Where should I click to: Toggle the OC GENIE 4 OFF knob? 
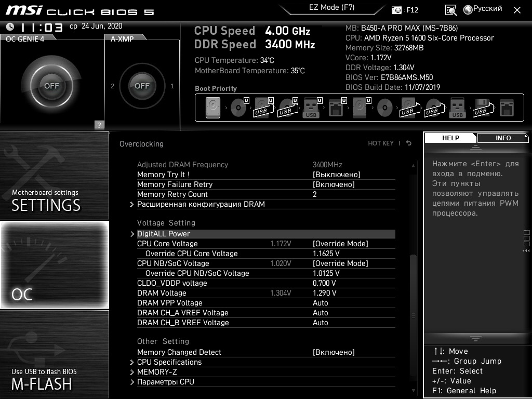pyautogui.click(x=51, y=86)
